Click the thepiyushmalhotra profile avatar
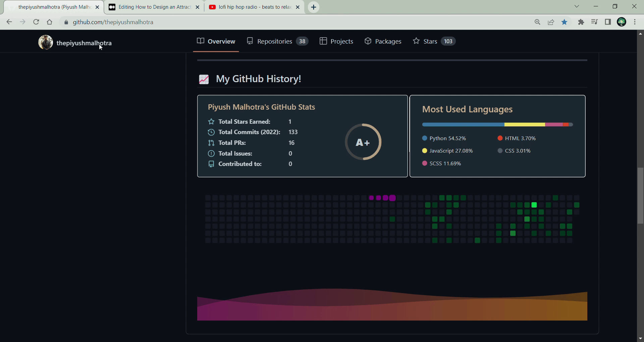Image resolution: width=644 pixels, height=342 pixels. coord(46,42)
